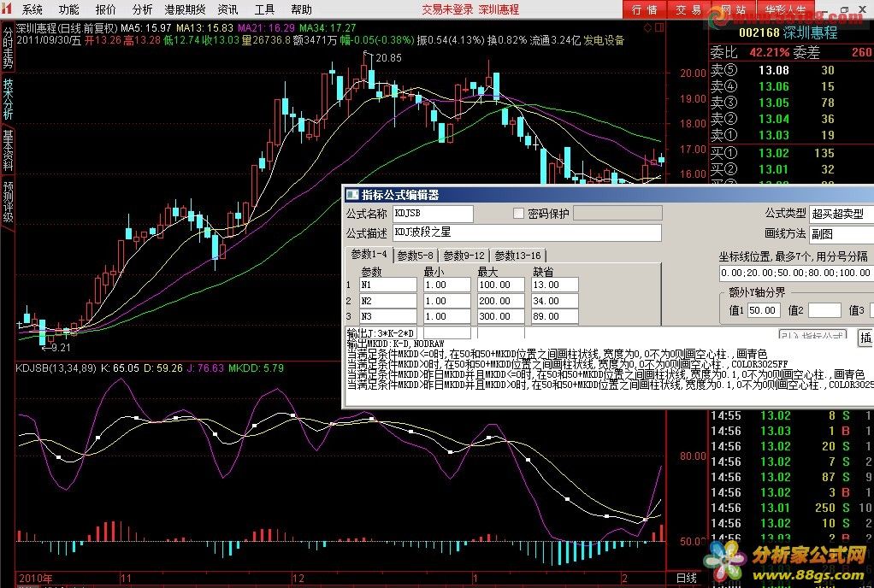Viewport: 874px width, 588px height.
Task: Select the 参数5-8 tab
Action: [x=416, y=256]
